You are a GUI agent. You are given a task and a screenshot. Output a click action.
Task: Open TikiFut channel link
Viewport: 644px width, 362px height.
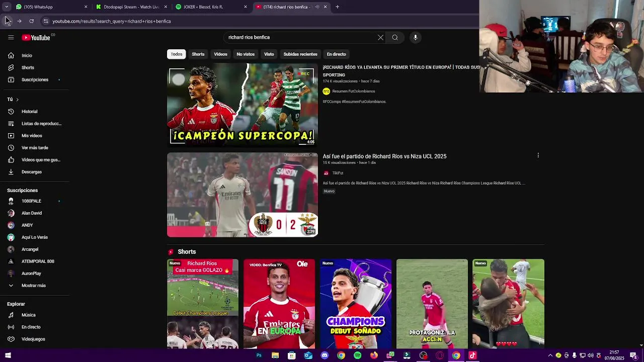(x=338, y=173)
